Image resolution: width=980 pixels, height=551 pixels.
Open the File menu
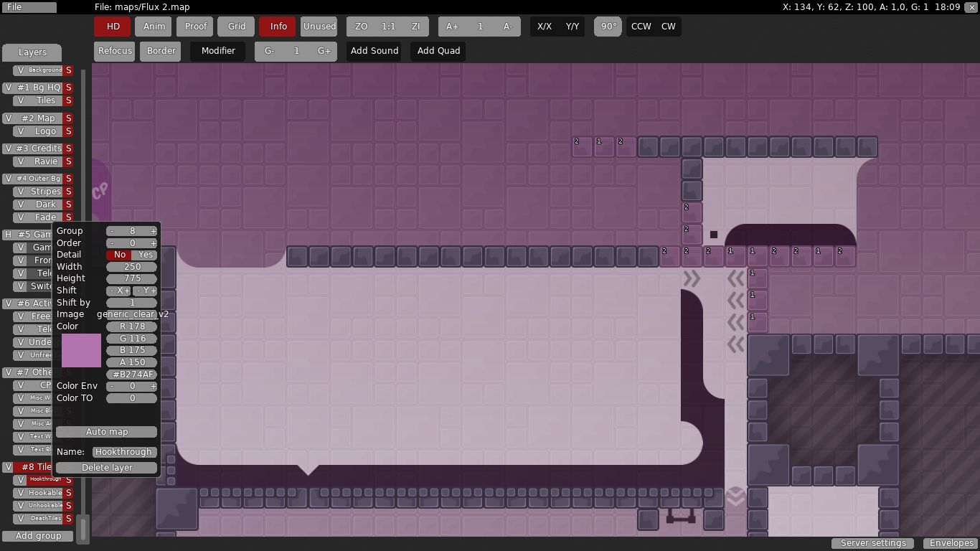(29, 7)
